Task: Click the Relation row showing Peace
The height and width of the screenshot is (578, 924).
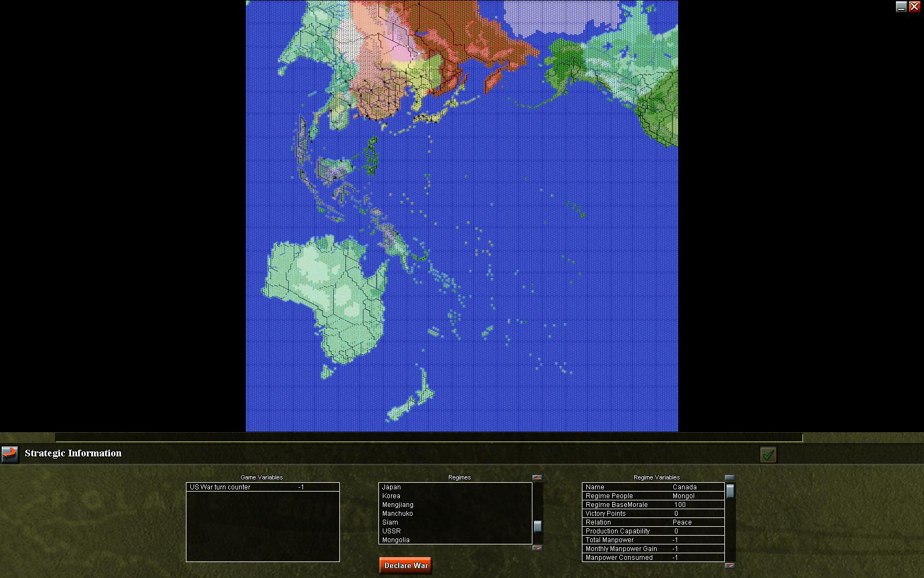Action: (653, 522)
